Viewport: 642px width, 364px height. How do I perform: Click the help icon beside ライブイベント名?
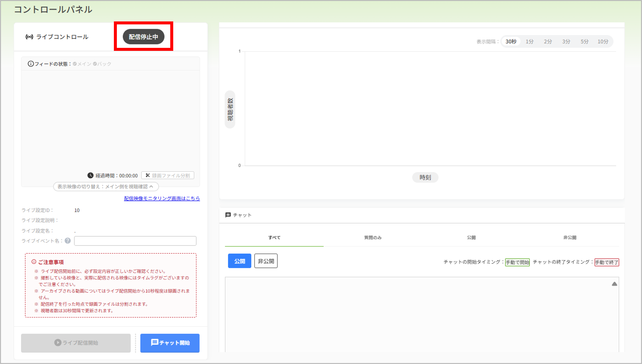(68, 241)
